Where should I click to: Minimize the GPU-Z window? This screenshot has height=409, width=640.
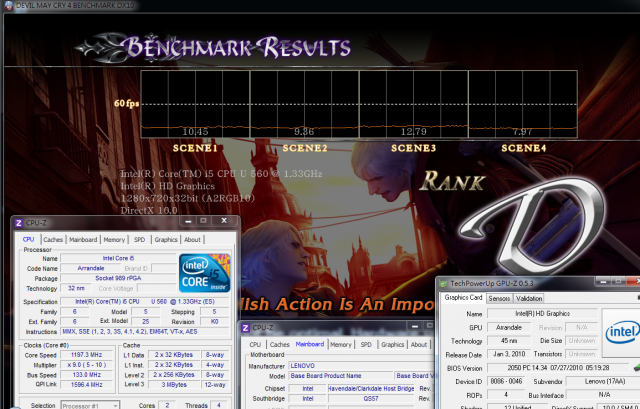603,281
